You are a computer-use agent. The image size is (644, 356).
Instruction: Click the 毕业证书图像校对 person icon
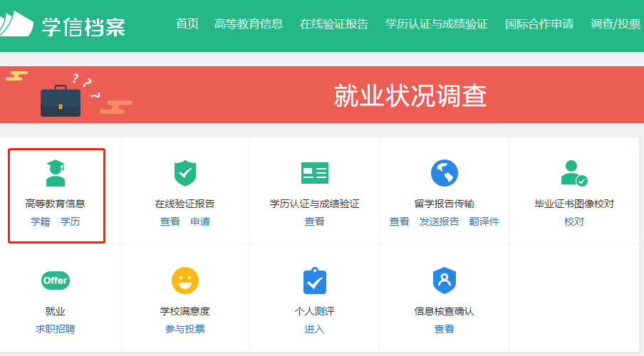point(573,173)
